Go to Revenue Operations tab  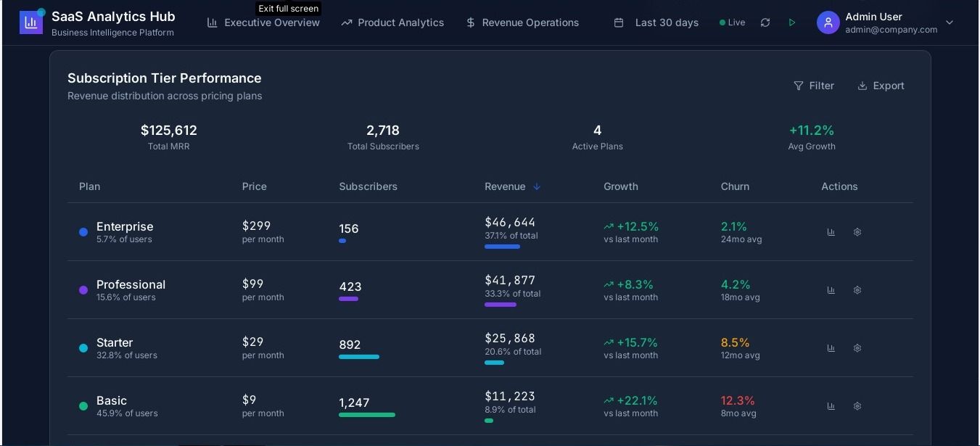(x=522, y=22)
